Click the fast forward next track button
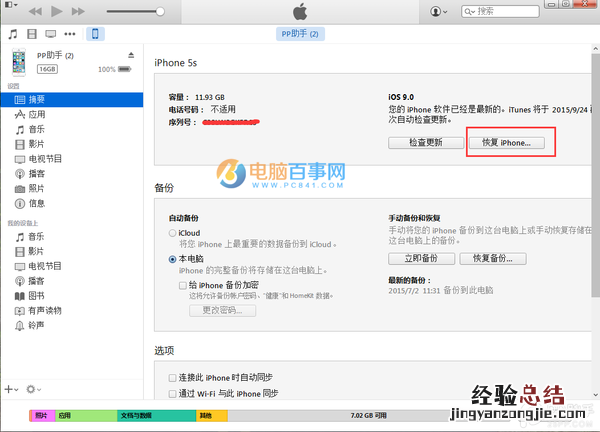This screenshot has width=600, height=432. click(78, 11)
